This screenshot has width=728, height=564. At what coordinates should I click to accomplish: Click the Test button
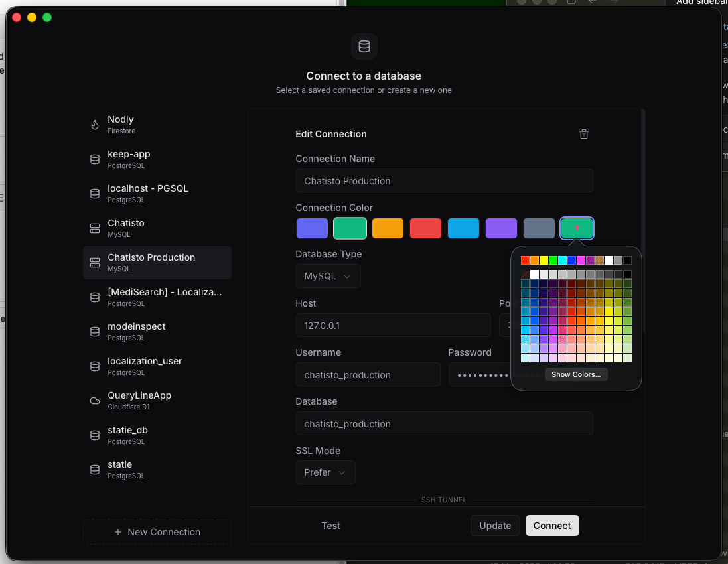coord(330,526)
